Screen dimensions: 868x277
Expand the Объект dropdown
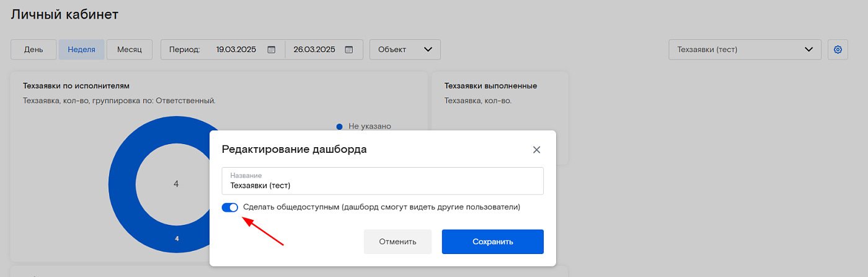tap(405, 50)
